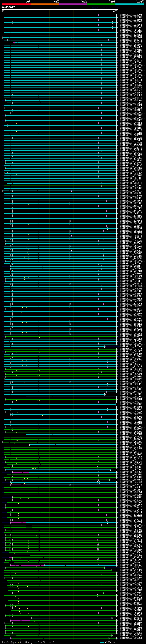Choose the UniRef100_A9TNV3 label
This screenshot has height=644, width=146.
tap(131, 22)
